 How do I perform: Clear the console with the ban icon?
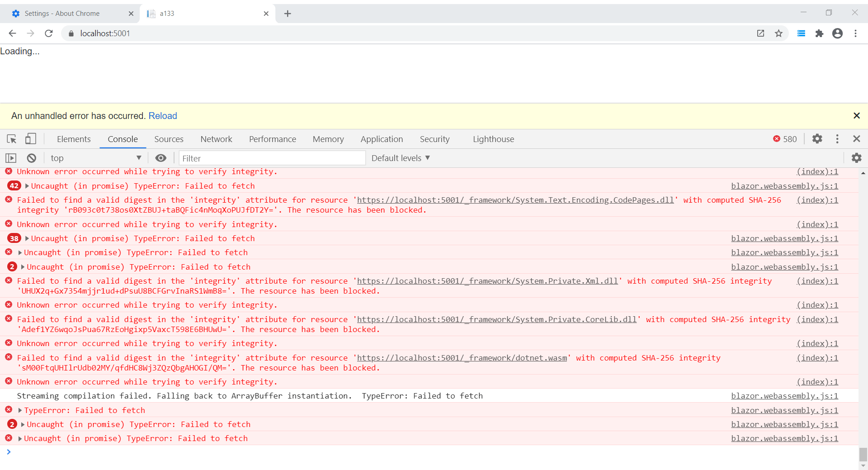31,158
